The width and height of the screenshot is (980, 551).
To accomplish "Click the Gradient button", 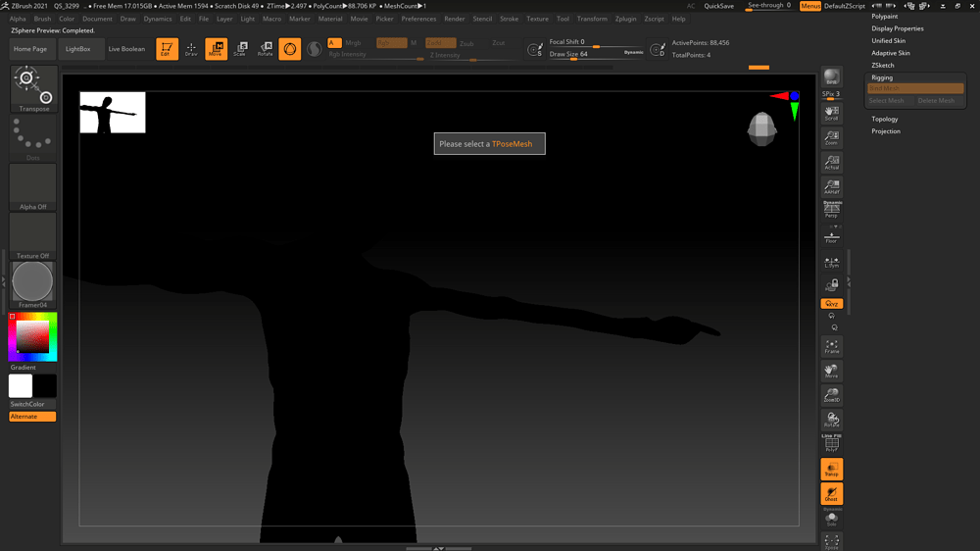I will [32, 368].
